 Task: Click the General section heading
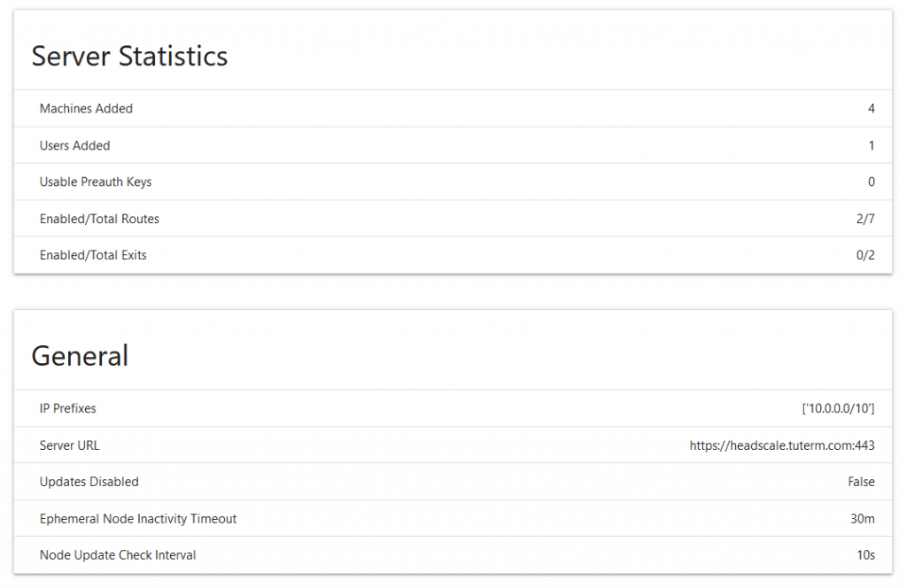click(80, 356)
